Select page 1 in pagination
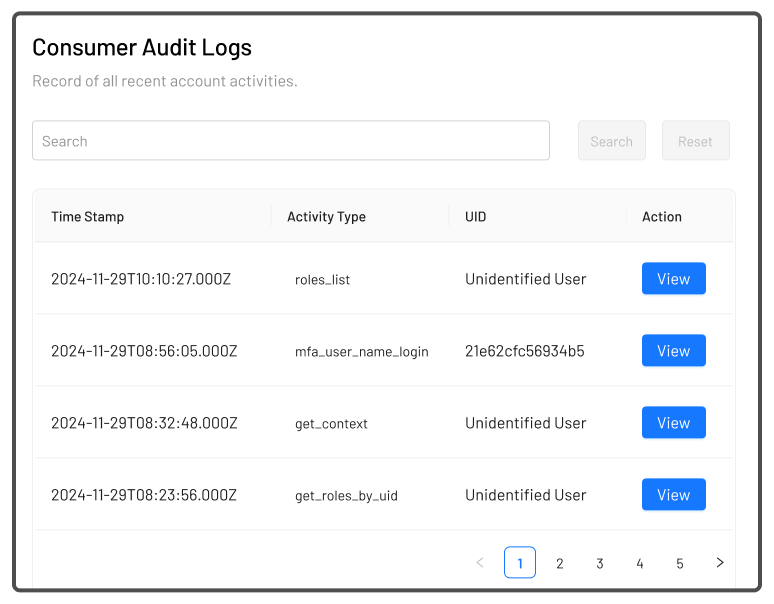This screenshot has height=604, width=774. tap(520, 563)
